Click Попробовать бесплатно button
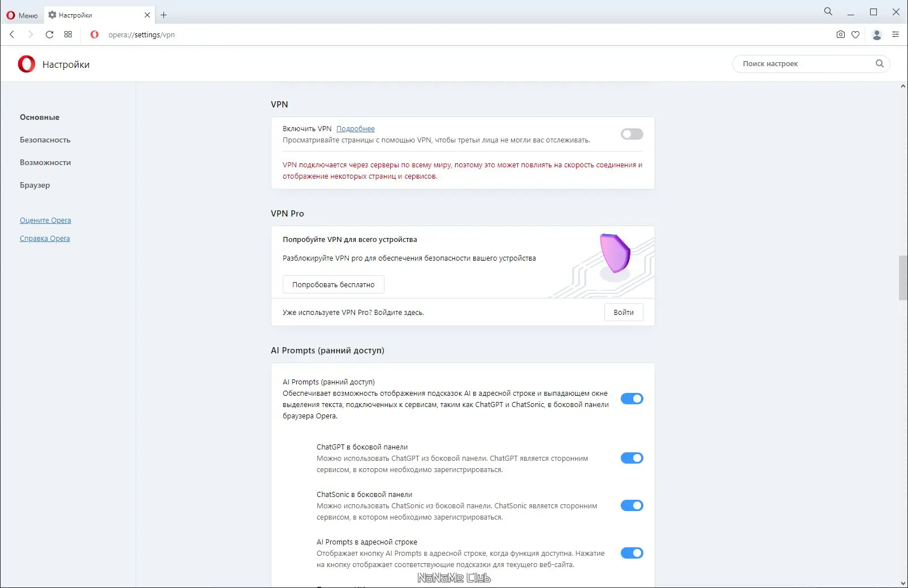908x588 pixels. 334,284
